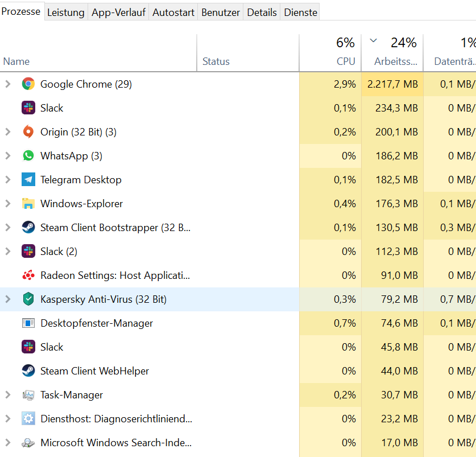Screen dimensions: 476x457
Task: Click the 0,4% Windows-Explorer CPU value
Action: pos(345,204)
